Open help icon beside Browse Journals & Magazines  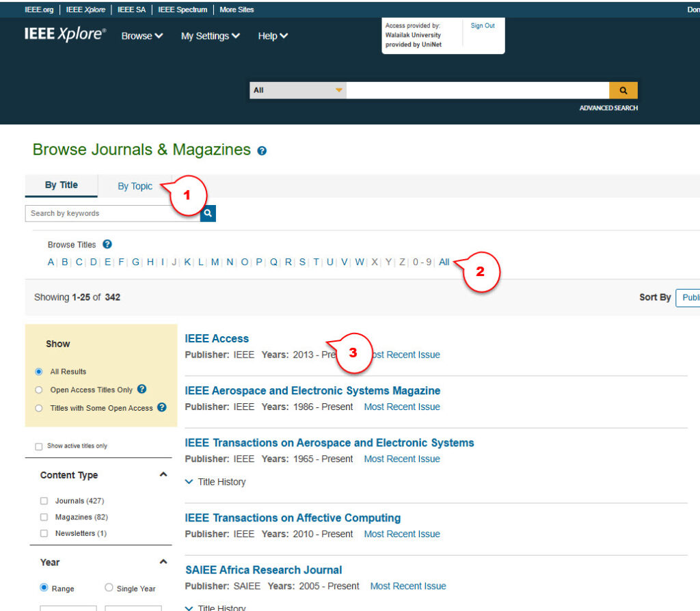262,151
